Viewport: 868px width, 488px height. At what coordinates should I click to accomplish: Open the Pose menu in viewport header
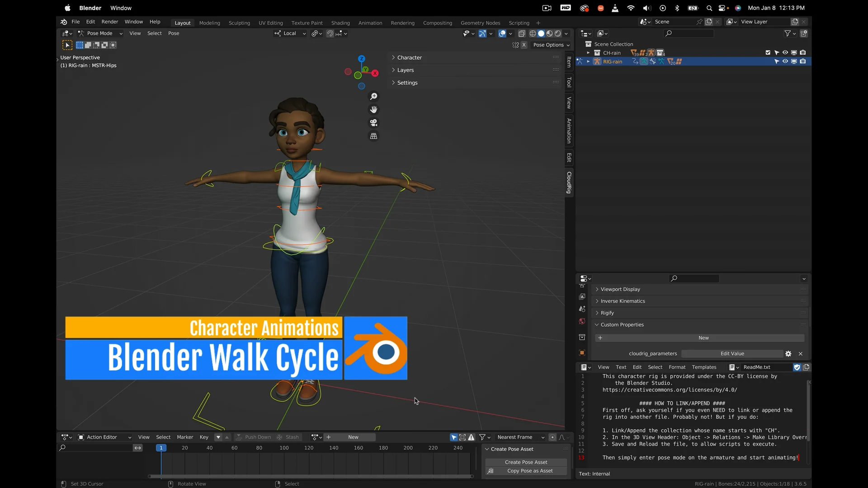coord(174,33)
